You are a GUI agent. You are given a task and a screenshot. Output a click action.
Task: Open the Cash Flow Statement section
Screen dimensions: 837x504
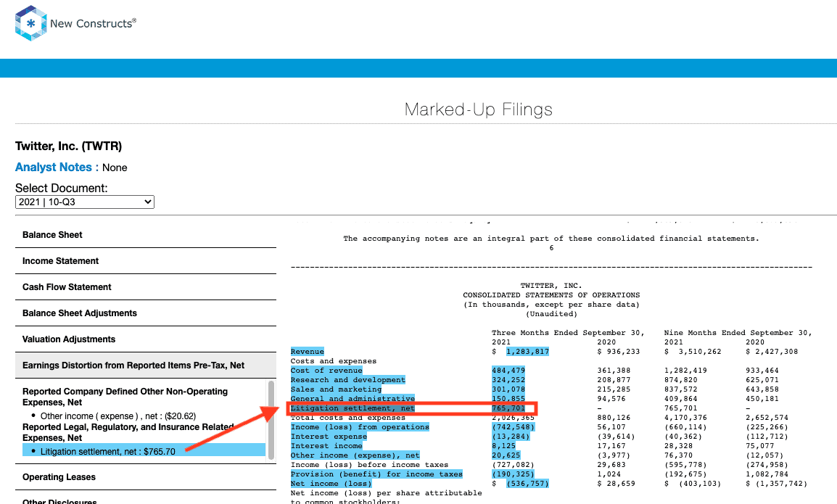146,287
